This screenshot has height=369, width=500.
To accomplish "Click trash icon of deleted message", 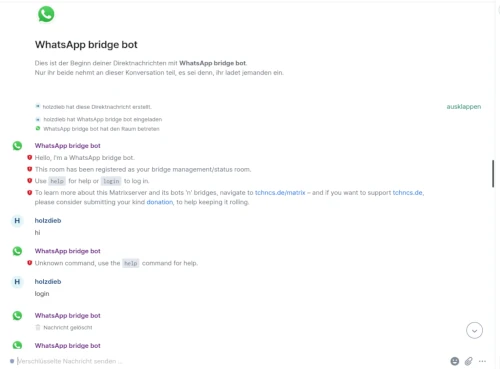I will [x=38, y=327].
